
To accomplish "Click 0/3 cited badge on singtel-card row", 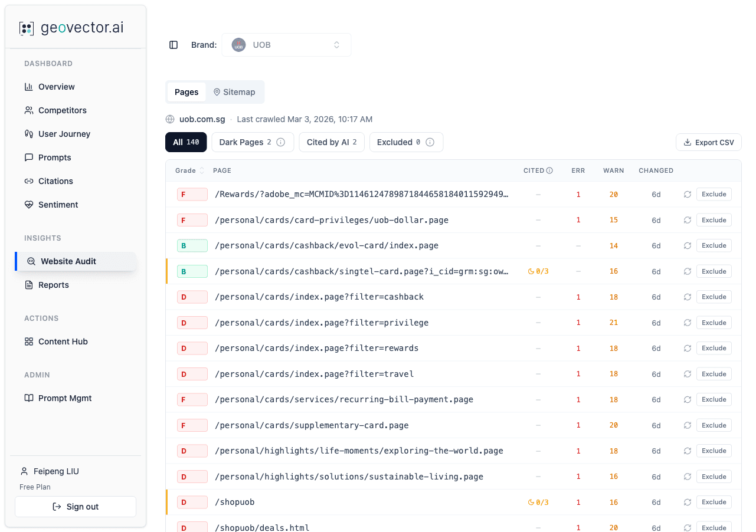I will [538, 271].
